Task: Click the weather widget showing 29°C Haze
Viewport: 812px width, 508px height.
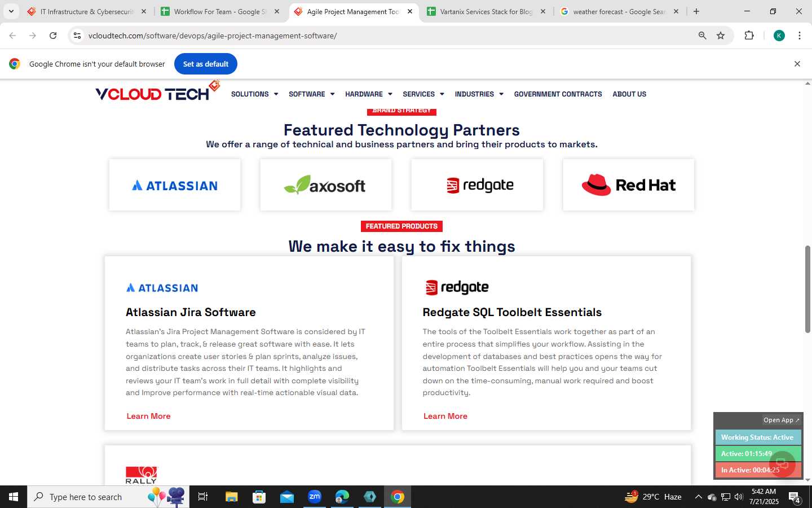Action: coord(653,497)
